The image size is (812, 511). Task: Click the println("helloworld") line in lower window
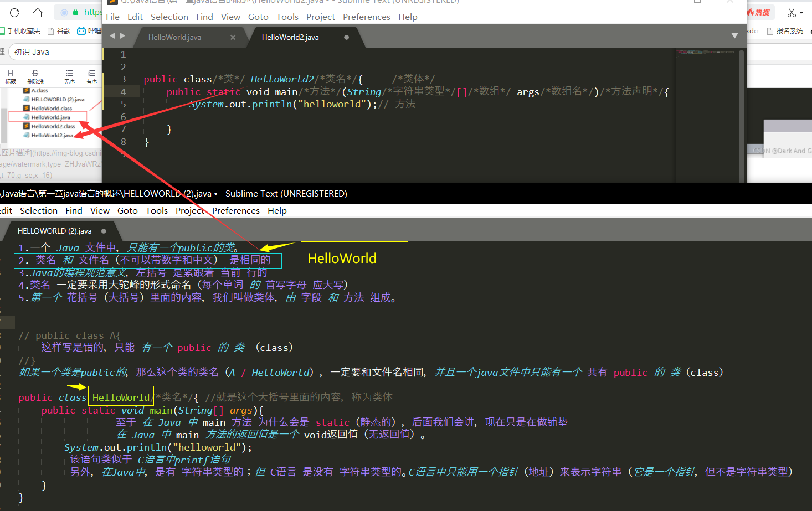pyautogui.click(x=158, y=447)
